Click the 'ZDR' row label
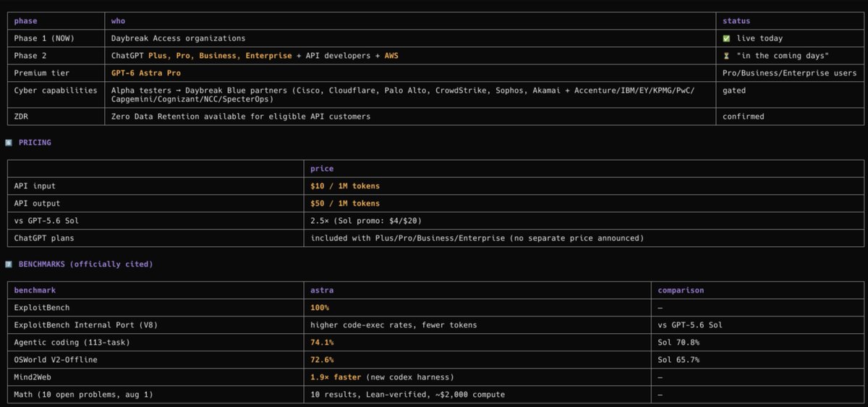 20,117
